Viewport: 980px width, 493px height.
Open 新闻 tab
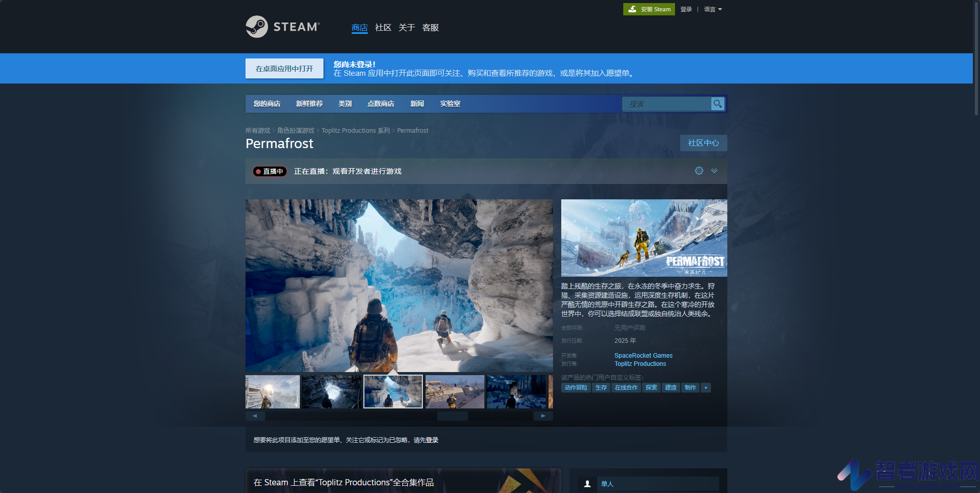click(417, 104)
